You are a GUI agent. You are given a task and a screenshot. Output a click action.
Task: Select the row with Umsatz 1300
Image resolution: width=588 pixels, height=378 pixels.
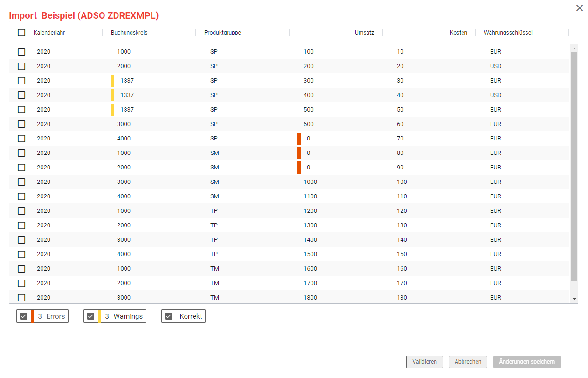[x=21, y=225]
